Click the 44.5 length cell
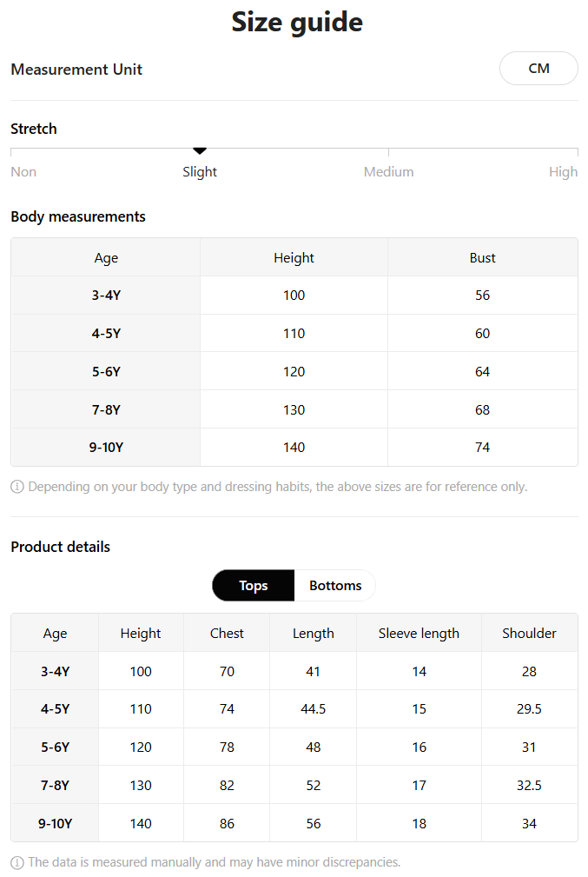This screenshot has width=588, height=877. (x=313, y=709)
